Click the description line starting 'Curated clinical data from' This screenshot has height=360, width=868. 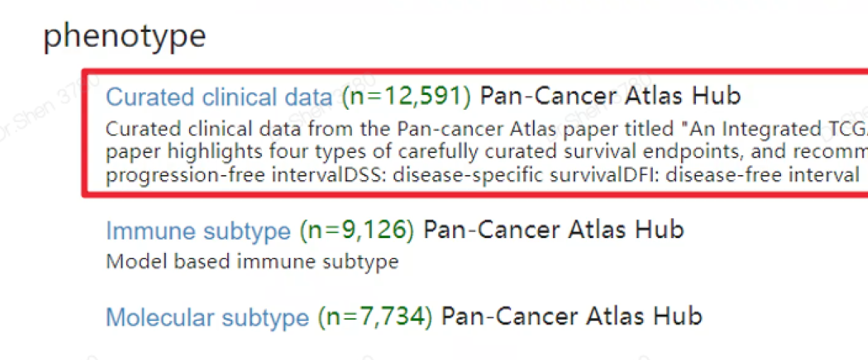[x=486, y=129]
